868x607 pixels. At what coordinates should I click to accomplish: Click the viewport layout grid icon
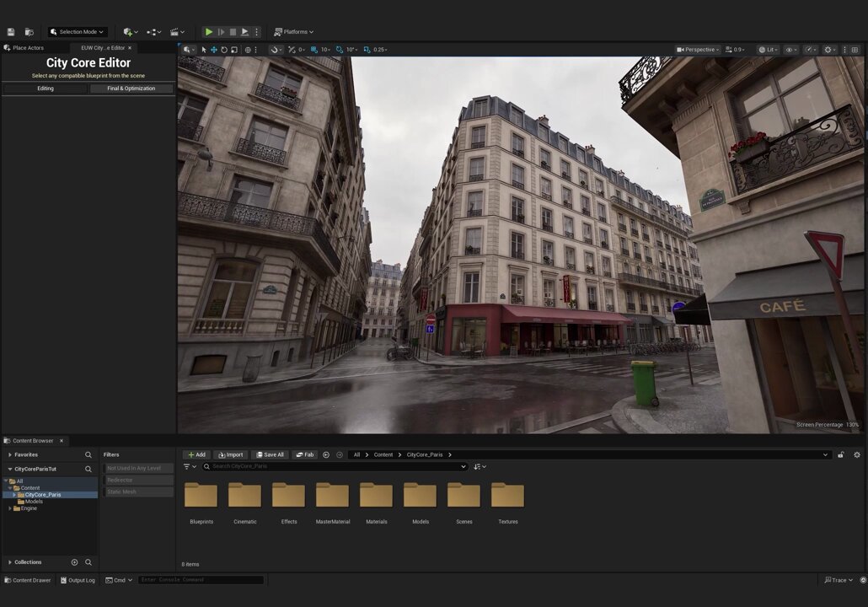tap(855, 50)
